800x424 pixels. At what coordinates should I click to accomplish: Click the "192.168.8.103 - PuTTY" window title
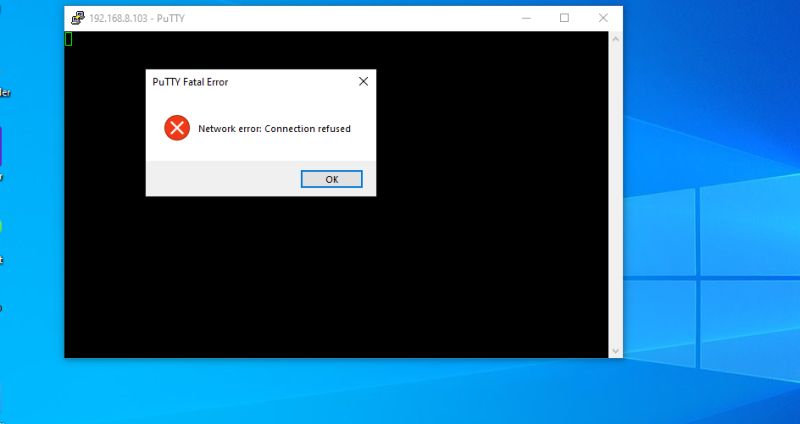click(x=137, y=18)
